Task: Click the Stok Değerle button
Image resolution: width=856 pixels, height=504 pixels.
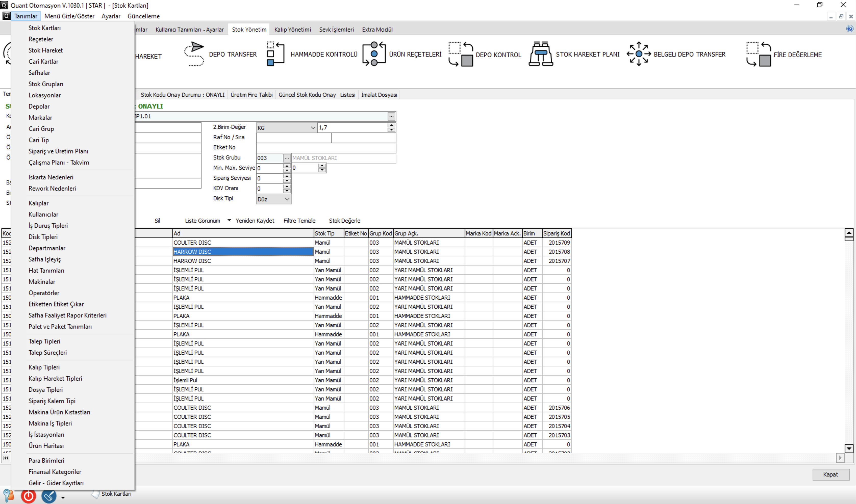Action: [x=344, y=220]
